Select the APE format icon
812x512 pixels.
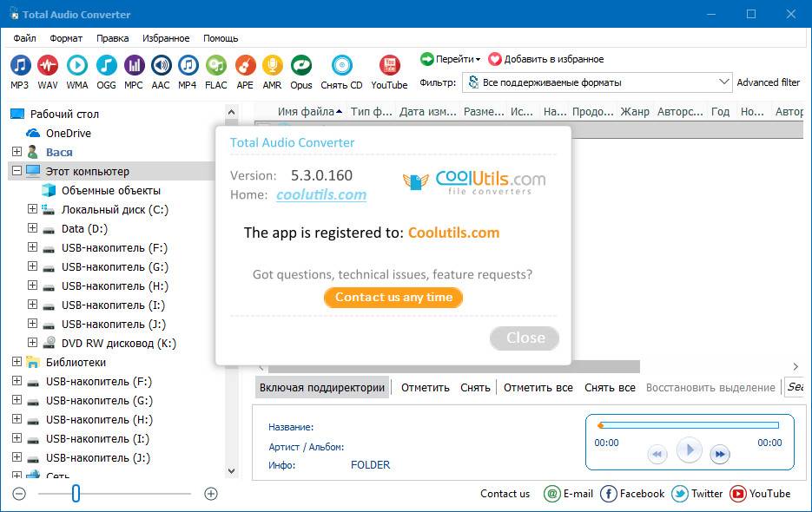[x=245, y=66]
